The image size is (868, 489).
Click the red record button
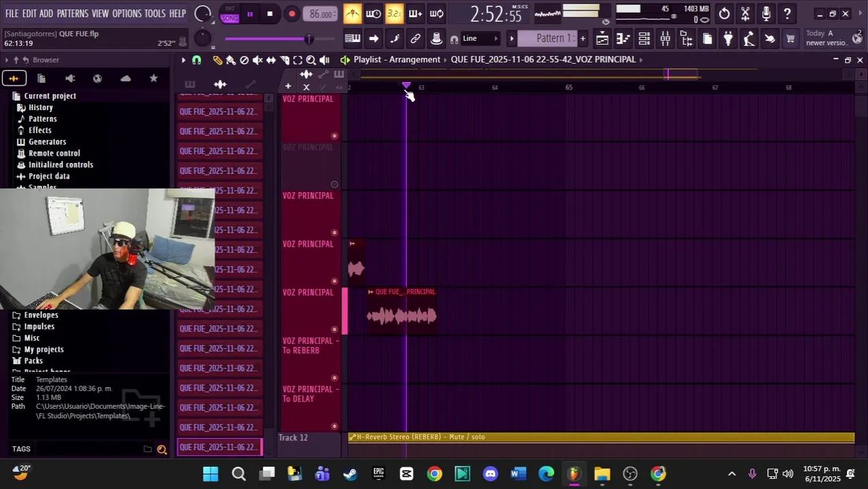pos(292,14)
